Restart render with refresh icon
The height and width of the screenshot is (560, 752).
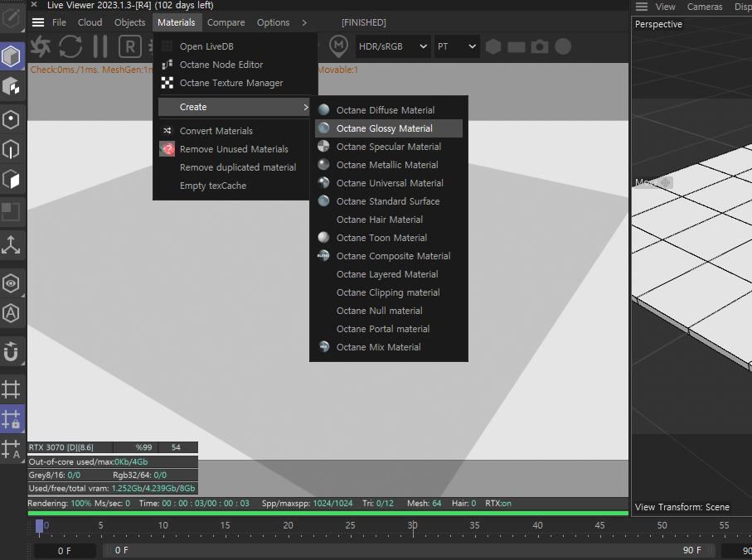pyautogui.click(x=70, y=46)
